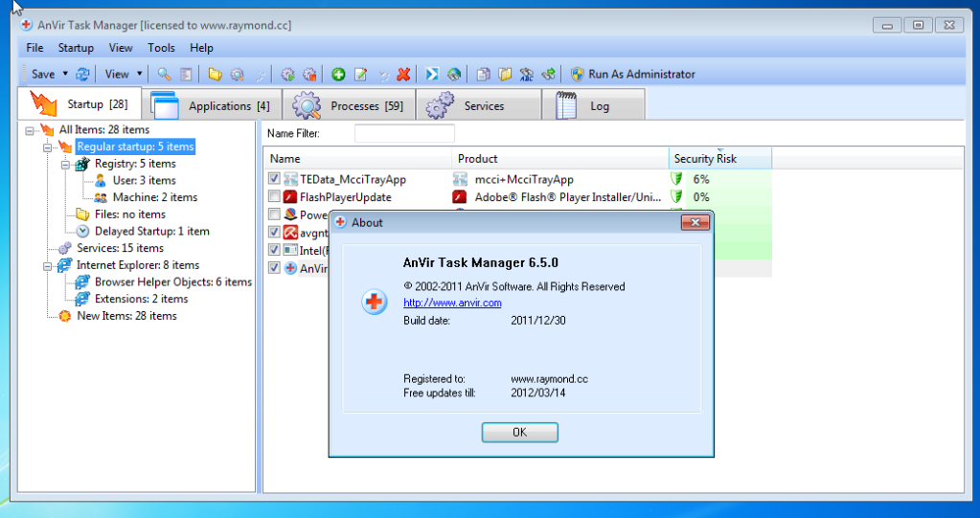Collapse the Registry tree node
The height and width of the screenshot is (518, 980).
tap(66, 165)
